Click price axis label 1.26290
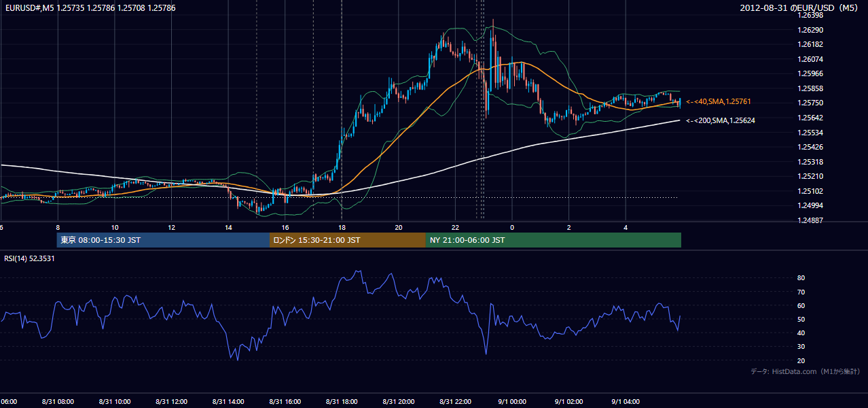868x408 pixels. coord(810,30)
